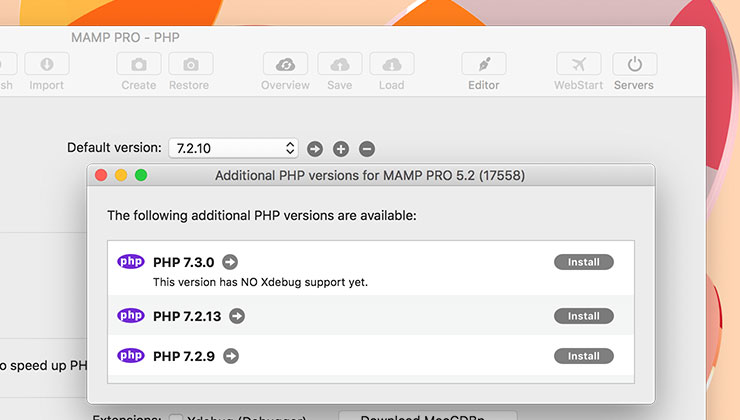Viewport: 740px width, 420px height.
Task: Click the plus icon beside Default version
Action: pyautogui.click(x=341, y=149)
